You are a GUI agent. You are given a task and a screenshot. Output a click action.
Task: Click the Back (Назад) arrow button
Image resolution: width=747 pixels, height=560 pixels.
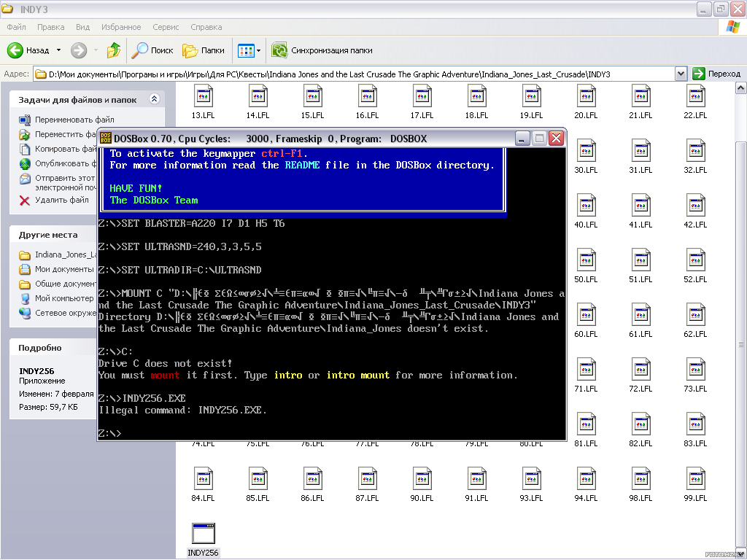click(29, 50)
